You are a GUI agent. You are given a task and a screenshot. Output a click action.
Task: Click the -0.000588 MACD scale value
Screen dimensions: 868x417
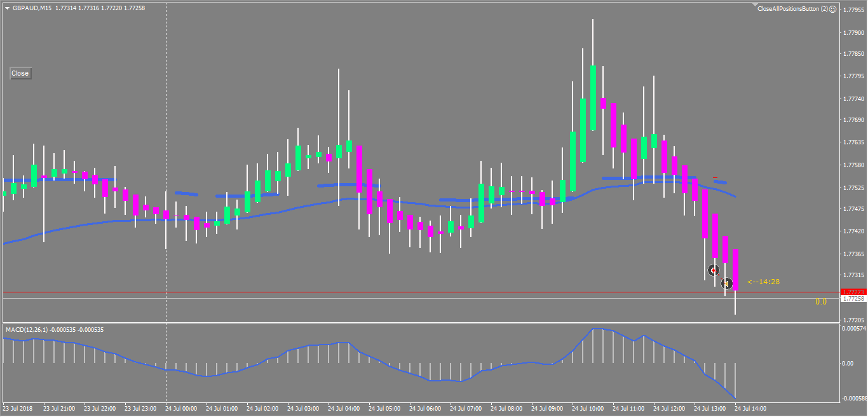853,399
